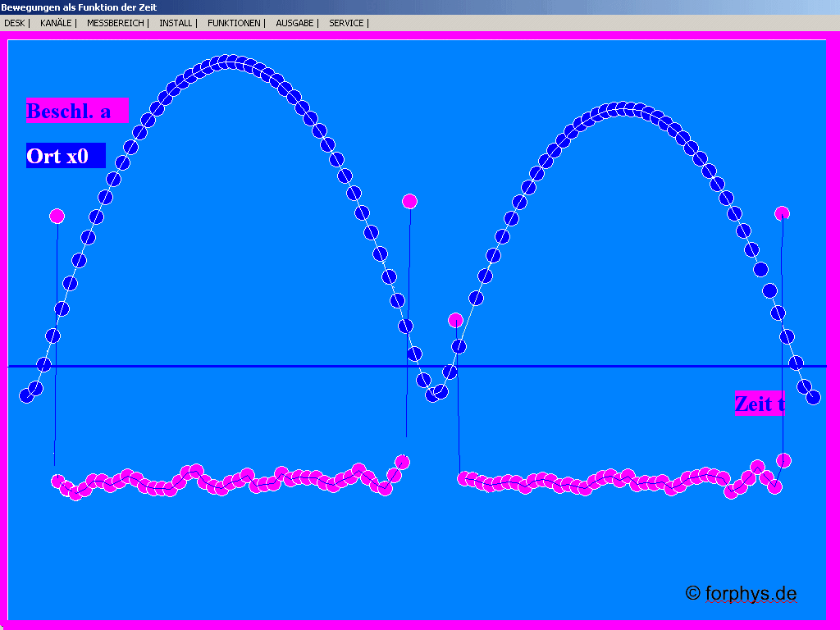Open the DESK menu
Viewport: 840px width, 630px height.
point(14,23)
